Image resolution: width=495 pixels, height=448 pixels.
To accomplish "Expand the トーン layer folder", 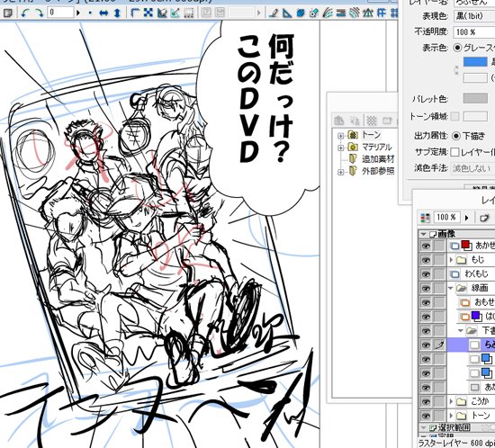I will (451, 416).
